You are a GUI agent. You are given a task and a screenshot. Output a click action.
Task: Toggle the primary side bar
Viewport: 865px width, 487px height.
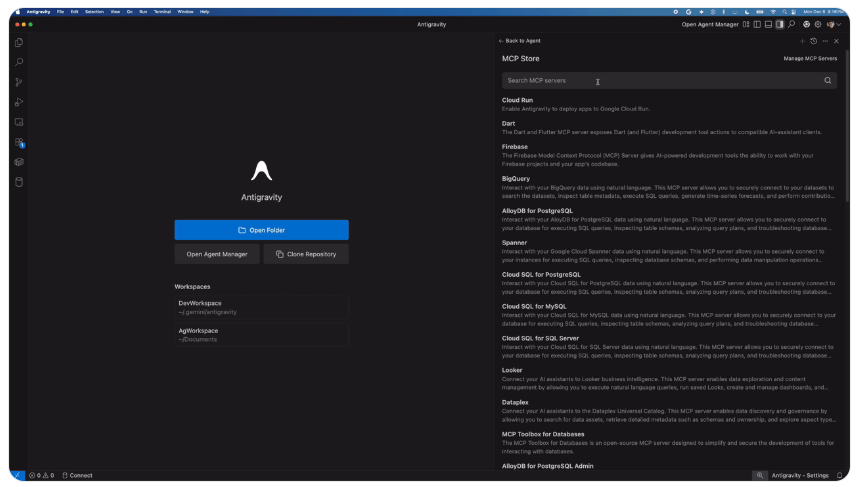coord(757,24)
